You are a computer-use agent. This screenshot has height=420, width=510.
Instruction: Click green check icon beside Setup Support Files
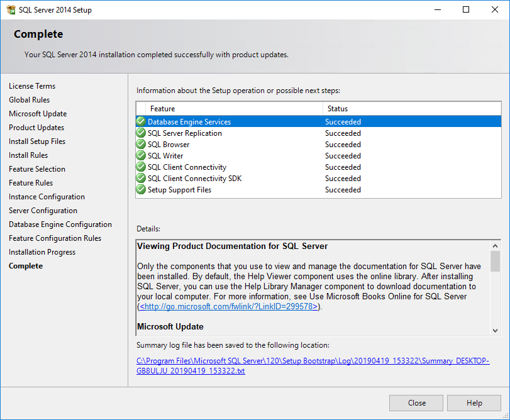pos(141,189)
